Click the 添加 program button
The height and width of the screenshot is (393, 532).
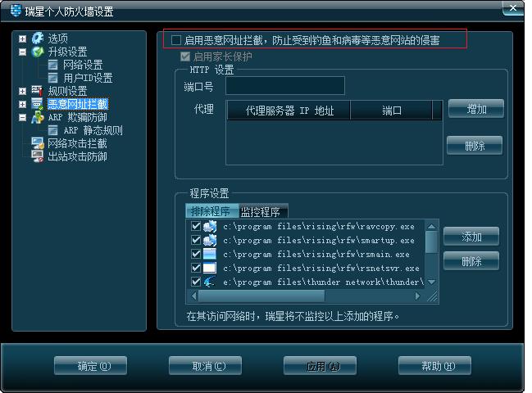[471, 236]
